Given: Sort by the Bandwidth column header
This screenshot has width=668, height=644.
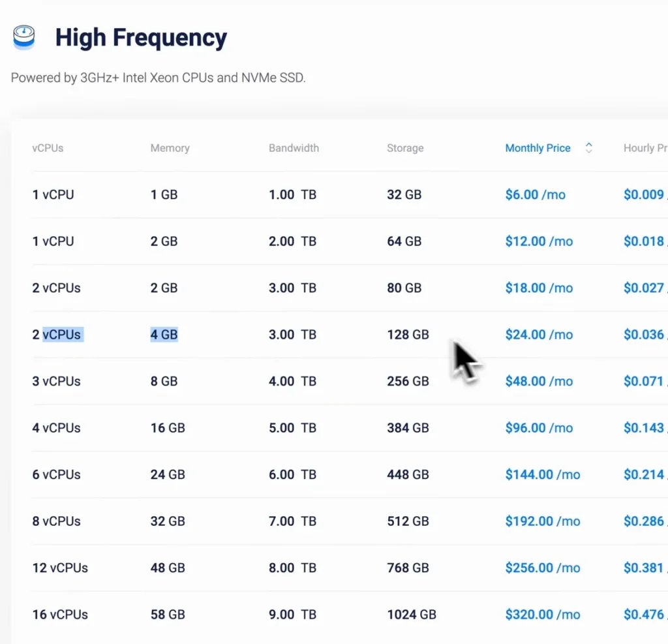Looking at the screenshot, I should tap(294, 148).
